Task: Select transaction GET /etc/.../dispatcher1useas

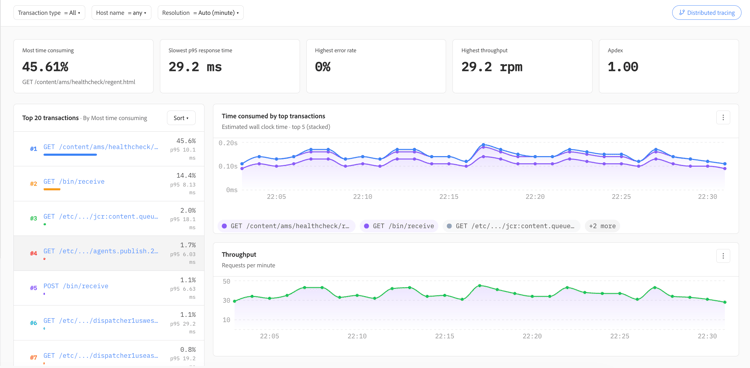Action: (x=100, y=357)
